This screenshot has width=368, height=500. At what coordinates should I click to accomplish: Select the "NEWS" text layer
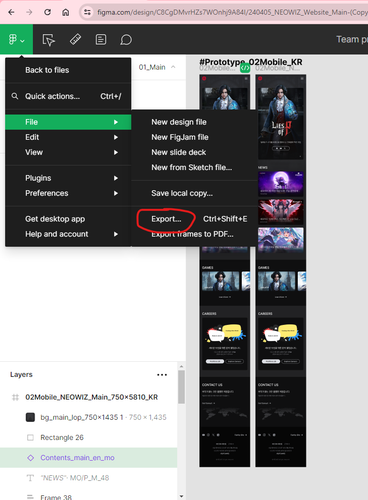89,478
